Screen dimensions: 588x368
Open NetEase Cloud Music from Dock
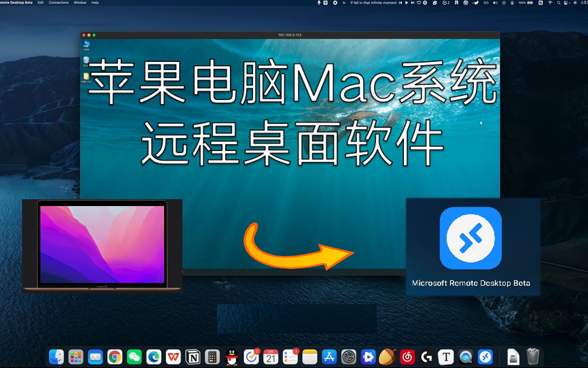pos(407,357)
